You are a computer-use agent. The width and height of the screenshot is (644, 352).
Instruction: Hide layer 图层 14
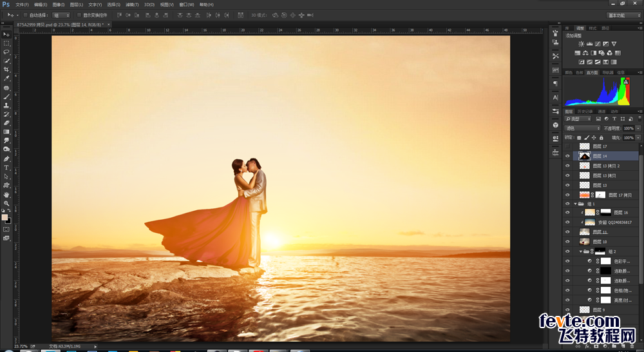[567, 156]
